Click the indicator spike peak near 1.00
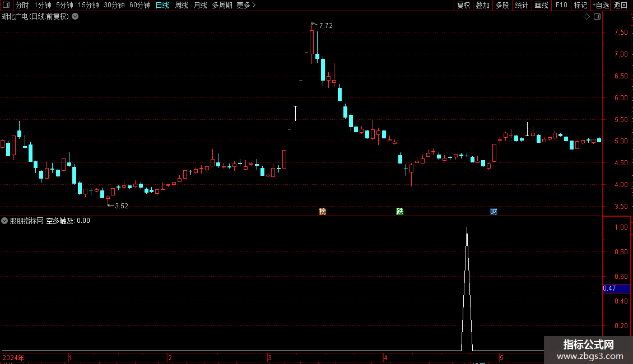 467,228
